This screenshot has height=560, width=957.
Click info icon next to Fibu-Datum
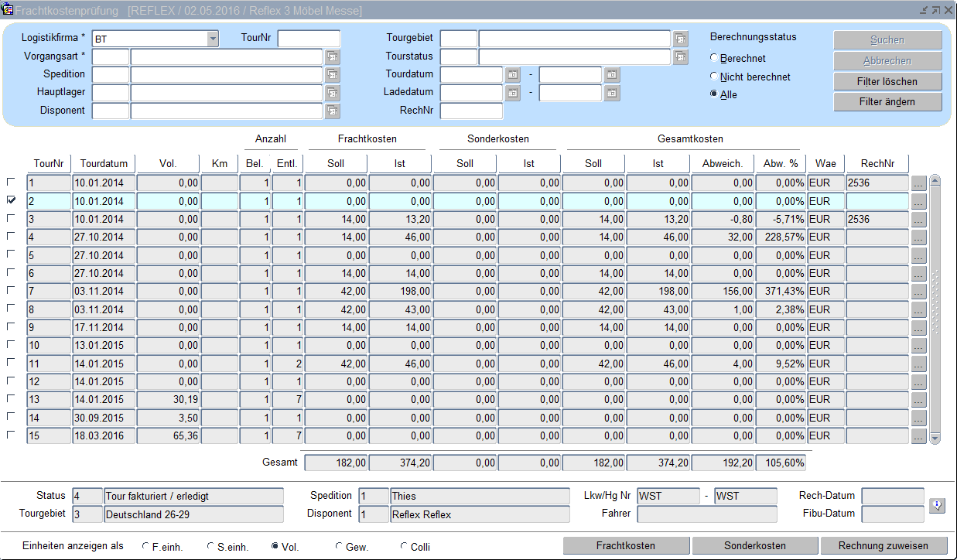pos(937,505)
